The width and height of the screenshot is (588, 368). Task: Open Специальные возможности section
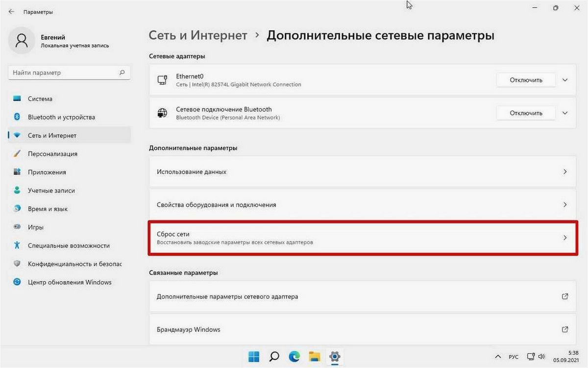tap(70, 245)
